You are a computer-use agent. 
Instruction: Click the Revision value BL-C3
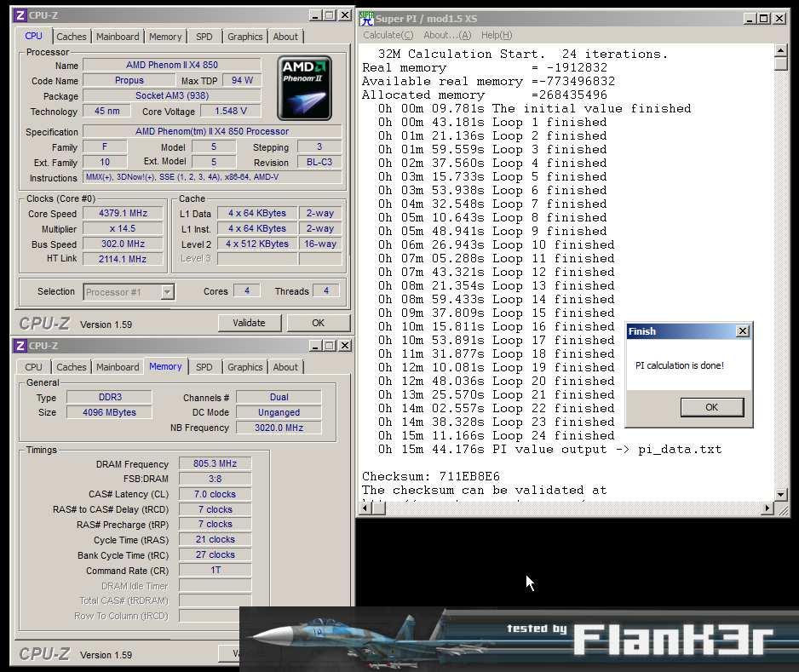[319, 163]
